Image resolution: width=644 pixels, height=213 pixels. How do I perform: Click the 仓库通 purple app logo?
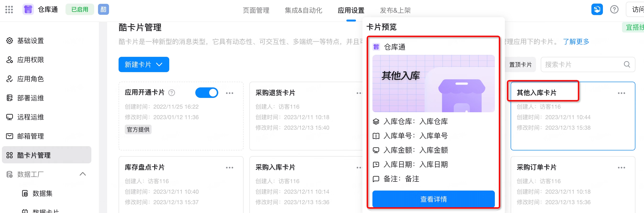pos(28,10)
